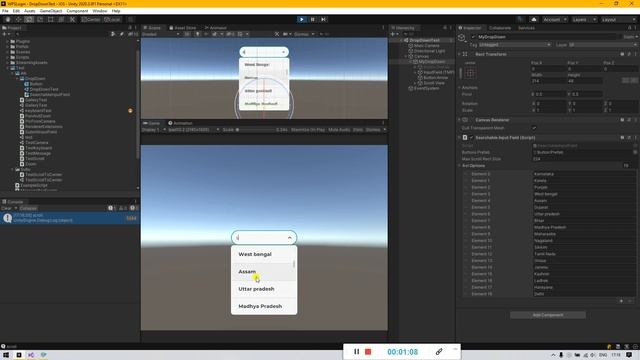
Task: Collapse the Rect Transform component
Action: point(459,54)
